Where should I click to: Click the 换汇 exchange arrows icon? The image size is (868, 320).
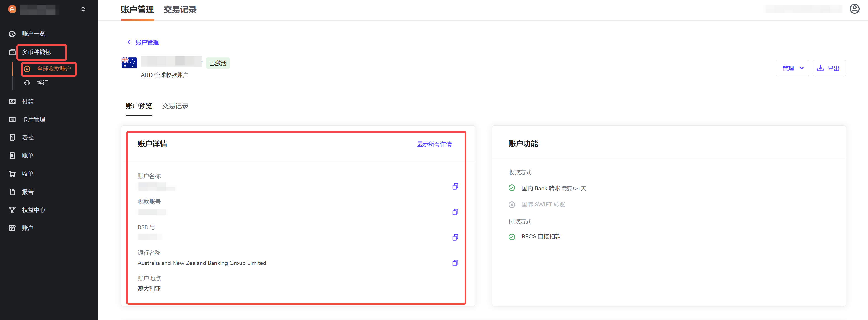point(27,83)
